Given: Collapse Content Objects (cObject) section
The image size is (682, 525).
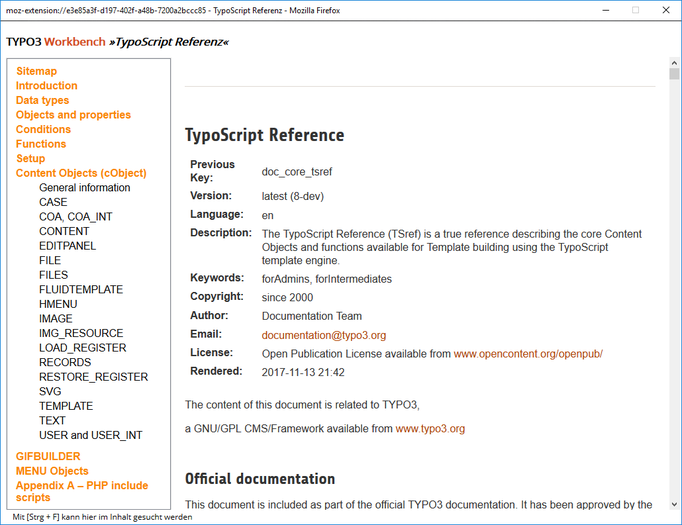Looking at the screenshot, I should [81, 173].
